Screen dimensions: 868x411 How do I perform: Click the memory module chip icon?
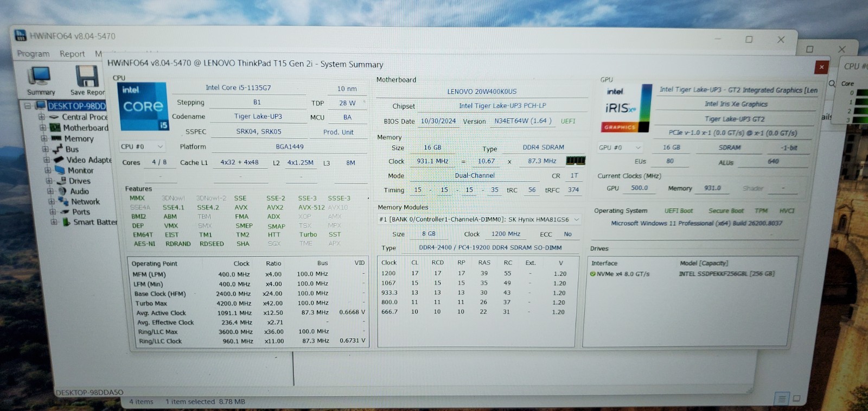(x=576, y=161)
